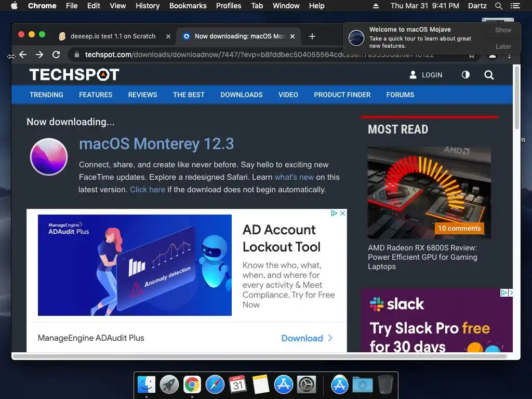Click AdChoices icon on Slack ad

504,292
